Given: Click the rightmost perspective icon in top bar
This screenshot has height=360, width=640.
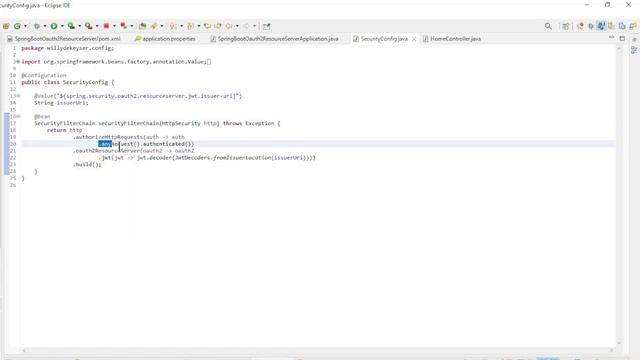Looking at the screenshot, I should tap(633, 26).
